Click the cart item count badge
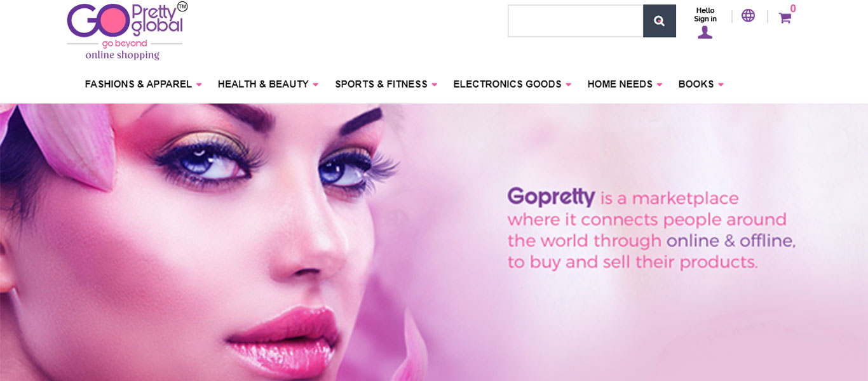Image resolution: width=868 pixels, height=381 pixels. coord(793,8)
